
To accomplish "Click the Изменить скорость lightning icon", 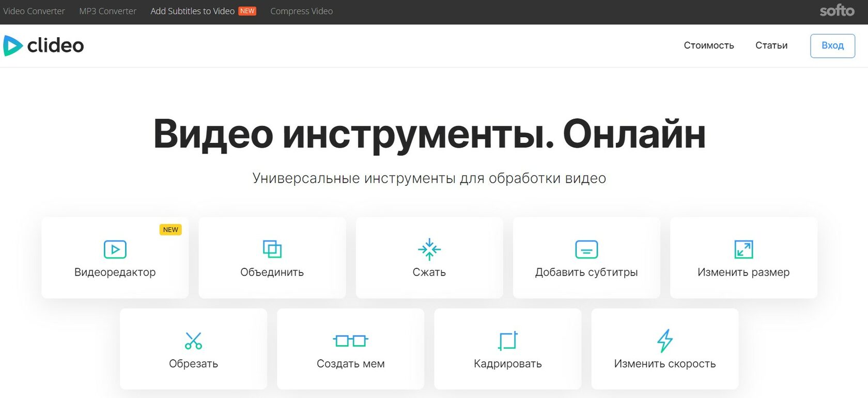I will [665, 341].
